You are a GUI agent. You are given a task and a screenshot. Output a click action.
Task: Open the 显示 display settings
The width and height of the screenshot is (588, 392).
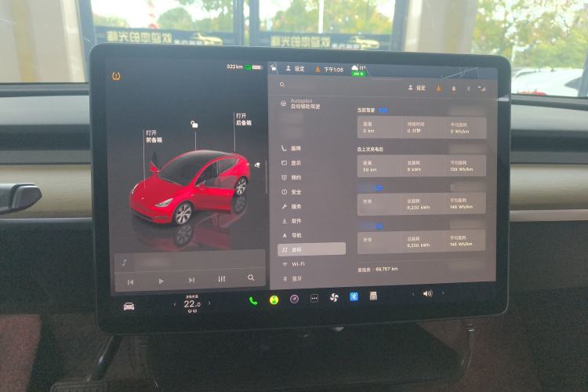[x=291, y=163]
